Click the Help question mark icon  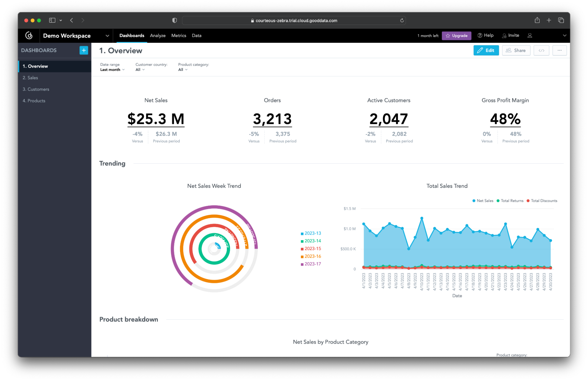(x=479, y=35)
